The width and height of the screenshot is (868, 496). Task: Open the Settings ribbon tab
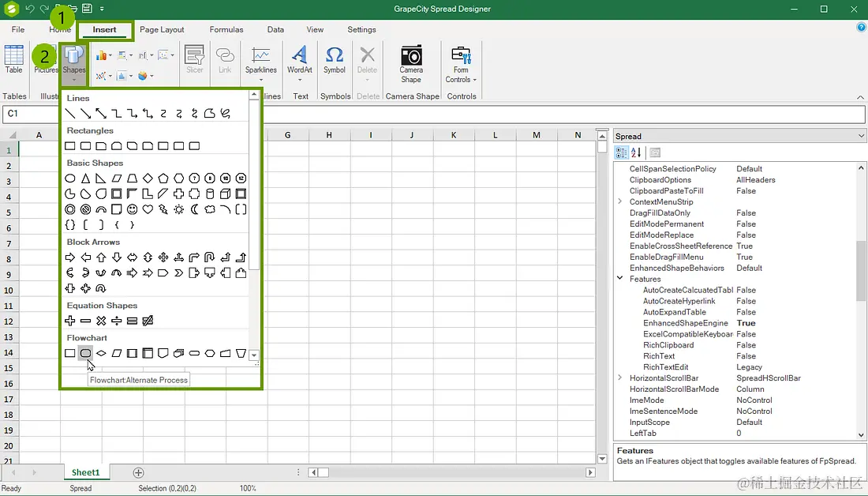(361, 29)
